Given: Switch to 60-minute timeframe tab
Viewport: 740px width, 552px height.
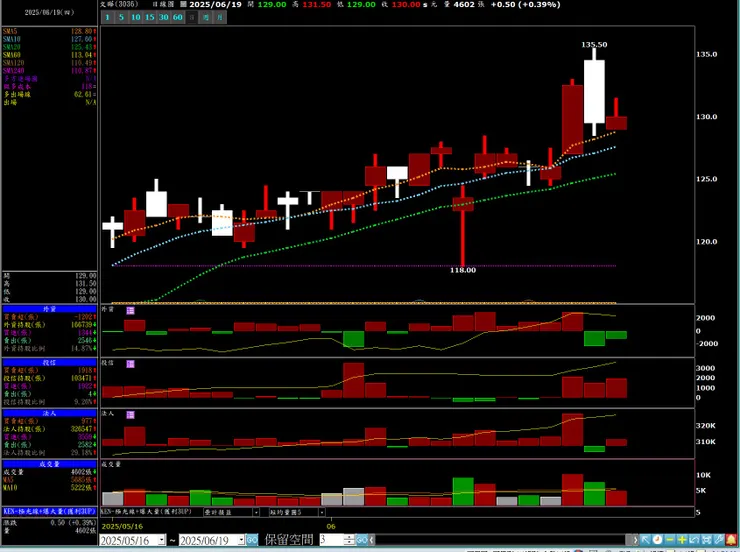Looking at the screenshot, I should pyautogui.click(x=177, y=17).
